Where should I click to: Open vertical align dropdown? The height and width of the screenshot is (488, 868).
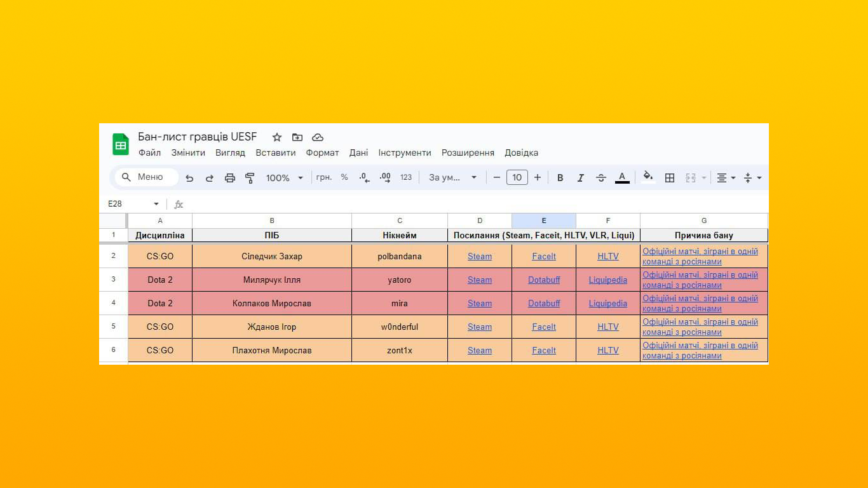[x=752, y=178]
